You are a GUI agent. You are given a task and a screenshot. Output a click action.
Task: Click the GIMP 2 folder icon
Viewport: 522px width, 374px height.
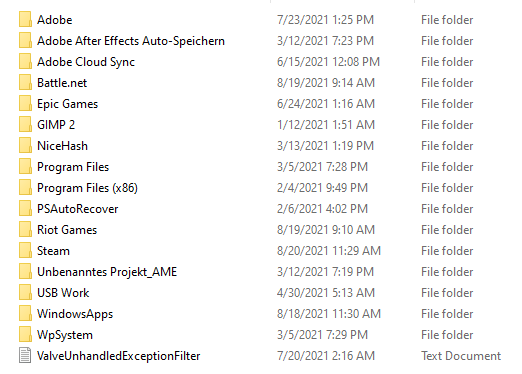coord(25,125)
